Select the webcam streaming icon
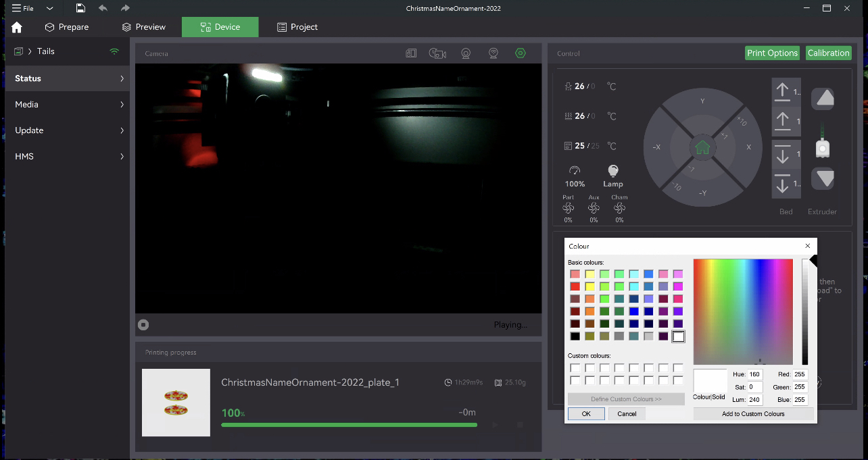 493,53
